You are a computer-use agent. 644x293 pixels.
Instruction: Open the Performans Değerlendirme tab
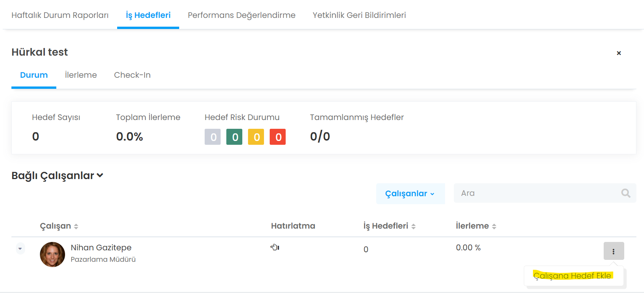click(x=242, y=15)
